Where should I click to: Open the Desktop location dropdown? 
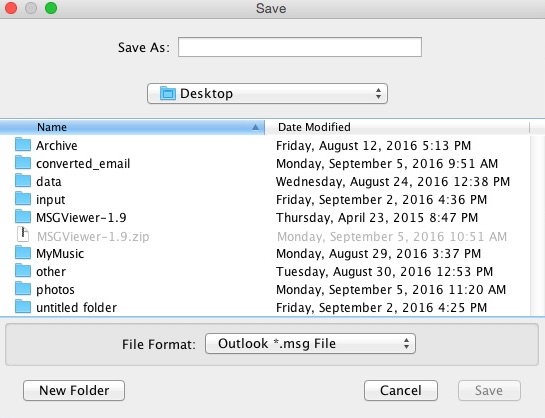[267, 93]
